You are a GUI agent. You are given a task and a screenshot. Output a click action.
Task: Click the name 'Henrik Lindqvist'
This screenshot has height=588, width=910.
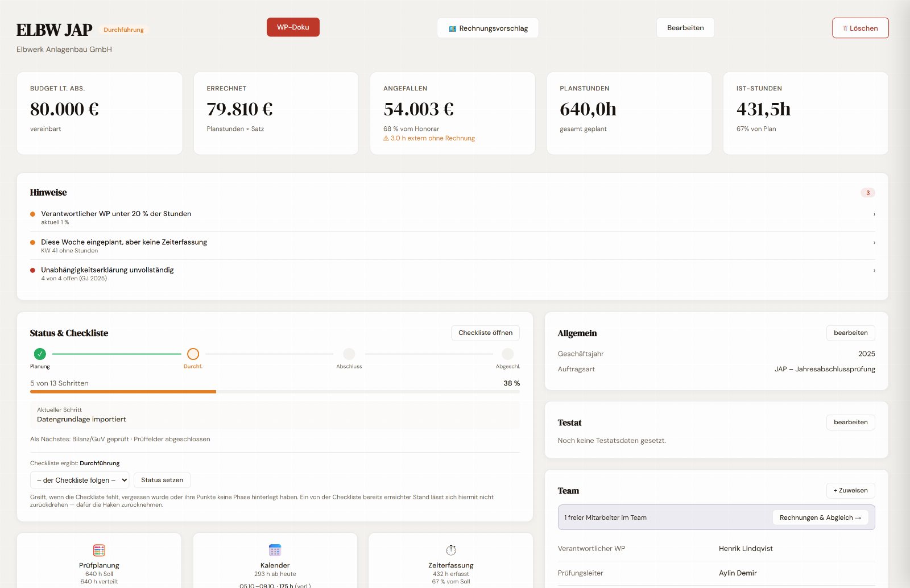click(746, 549)
